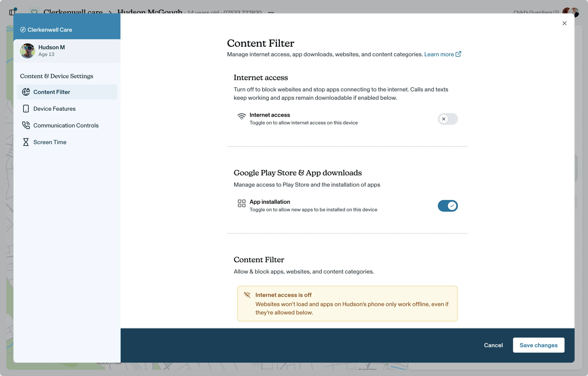Click the globe Content Filter icon
Viewport: 588px width, 376px height.
click(26, 92)
